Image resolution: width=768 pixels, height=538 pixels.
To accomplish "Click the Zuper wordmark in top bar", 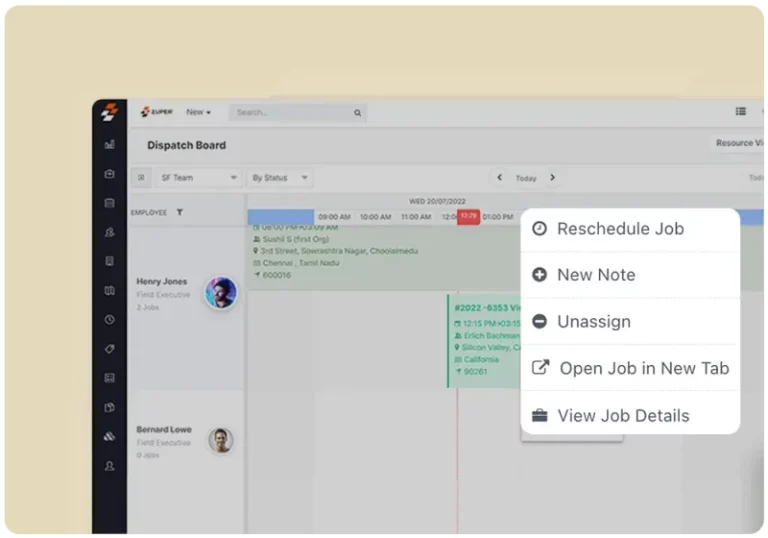I will pyautogui.click(x=157, y=112).
